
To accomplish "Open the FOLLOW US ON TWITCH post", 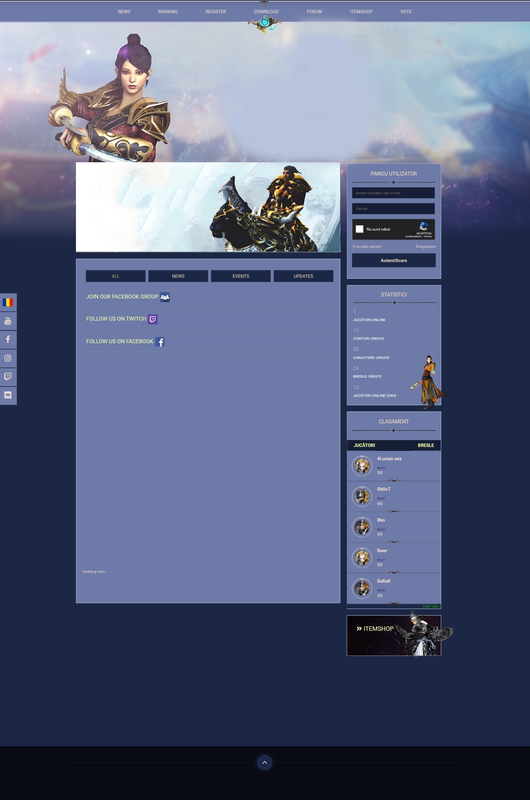I will pos(116,319).
